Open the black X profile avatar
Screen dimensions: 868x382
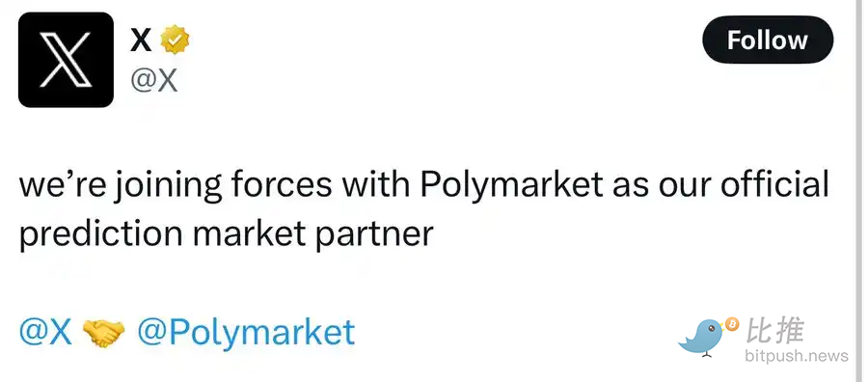click(x=66, y=59)
